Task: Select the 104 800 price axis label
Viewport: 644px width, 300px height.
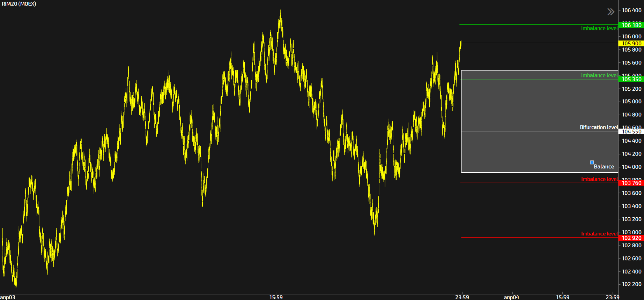Action: [632, 114]
